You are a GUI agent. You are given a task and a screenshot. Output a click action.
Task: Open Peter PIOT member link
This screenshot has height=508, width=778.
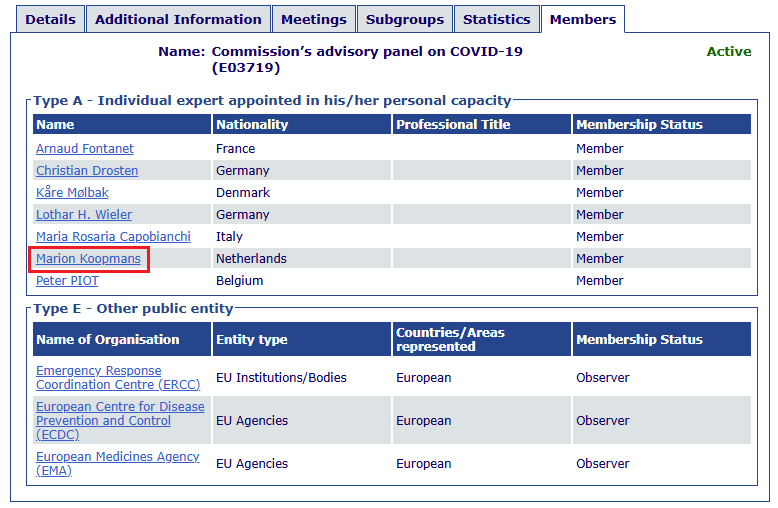(x=67, y=281)
